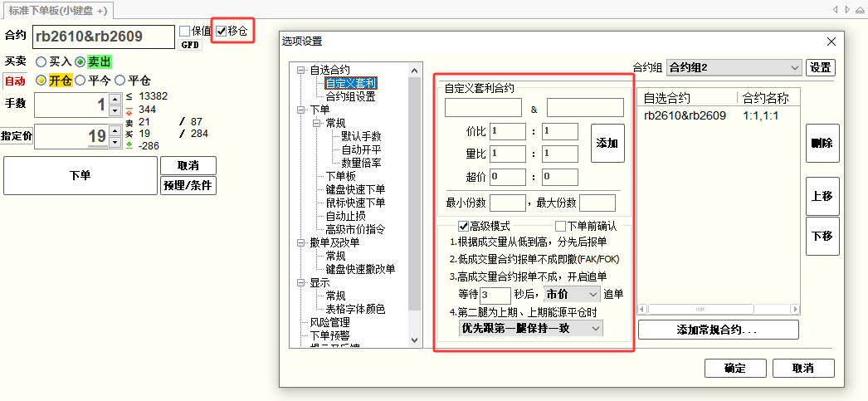
Task: Increase 手数 with up spinner
Action: (x=115, y=100)
